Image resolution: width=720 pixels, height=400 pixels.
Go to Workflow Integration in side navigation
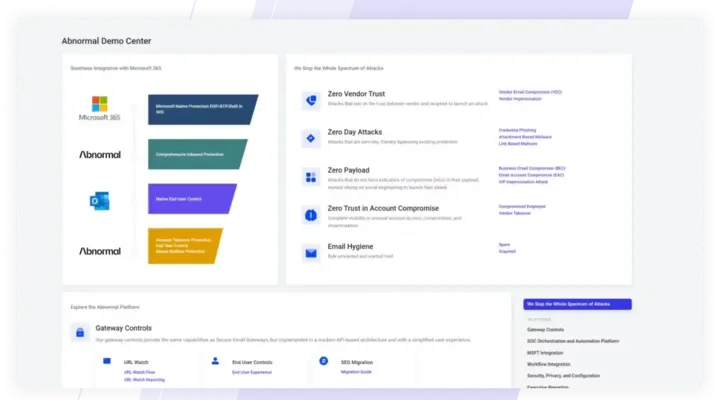(x=548, y=364)
